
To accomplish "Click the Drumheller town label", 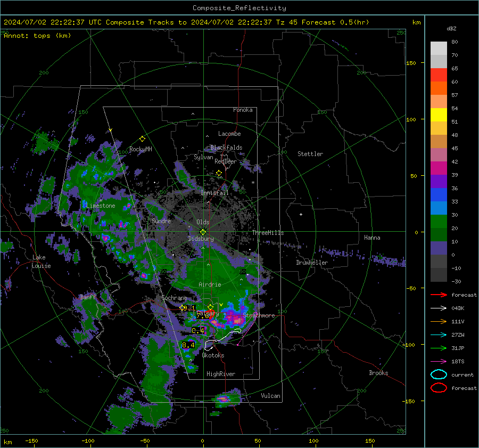I will click(312, 263).
